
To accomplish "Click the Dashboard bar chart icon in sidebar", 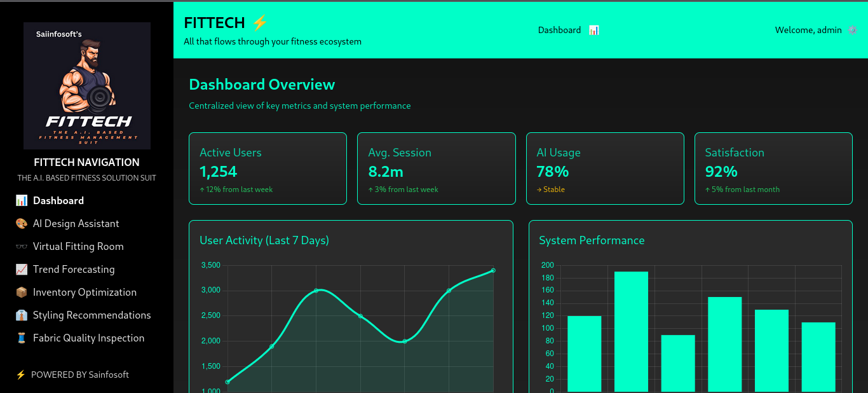I will (x=22, y=200).
